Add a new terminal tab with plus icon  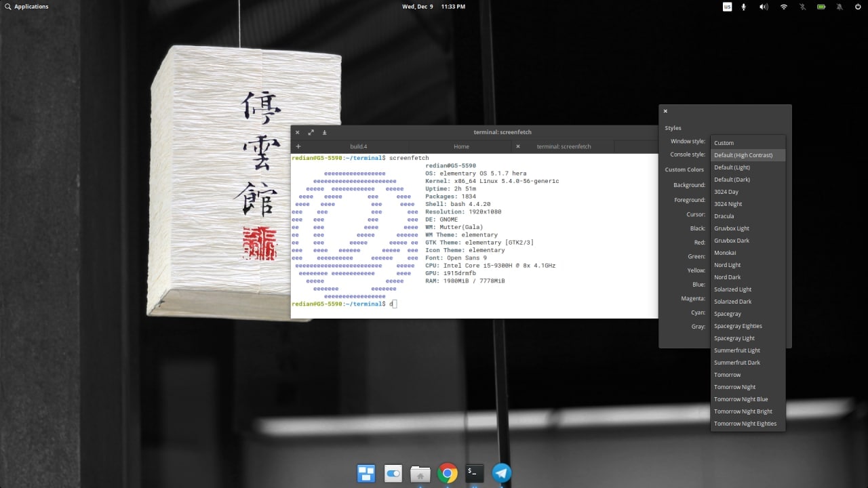[x=298, y=146]
